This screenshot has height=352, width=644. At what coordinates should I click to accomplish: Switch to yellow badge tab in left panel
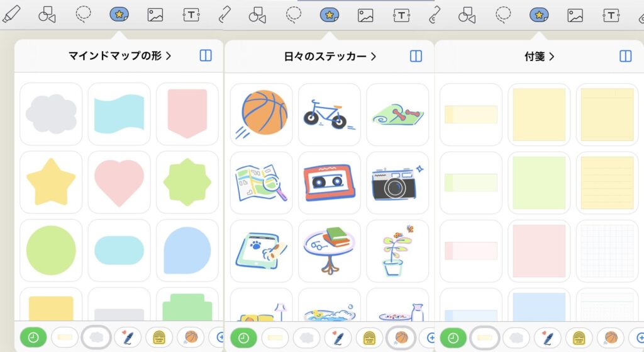(x=159, y=338)
